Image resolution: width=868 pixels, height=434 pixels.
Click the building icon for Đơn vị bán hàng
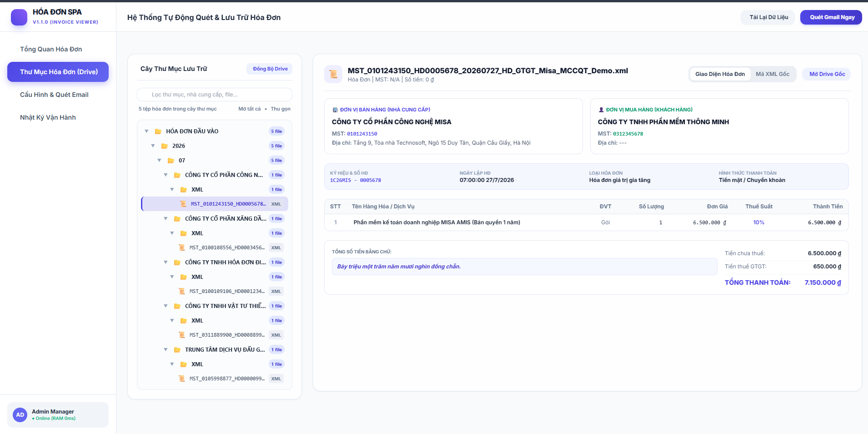click(x=335, y=110)
